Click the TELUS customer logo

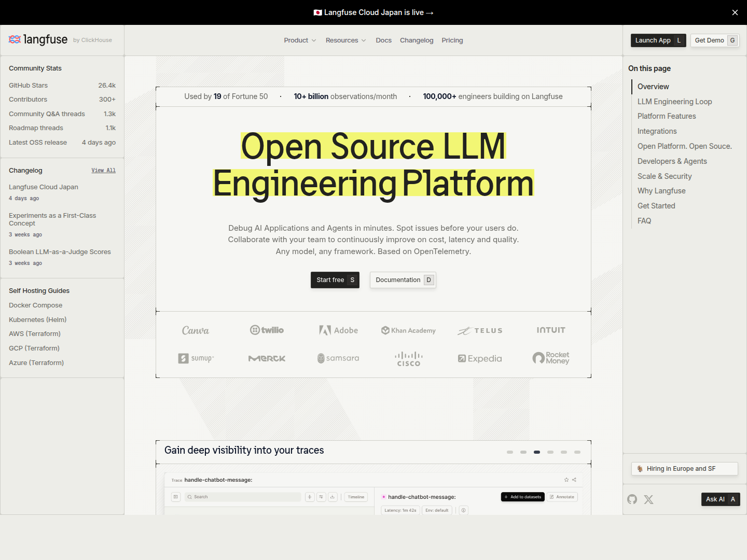(x=480, y=330)
